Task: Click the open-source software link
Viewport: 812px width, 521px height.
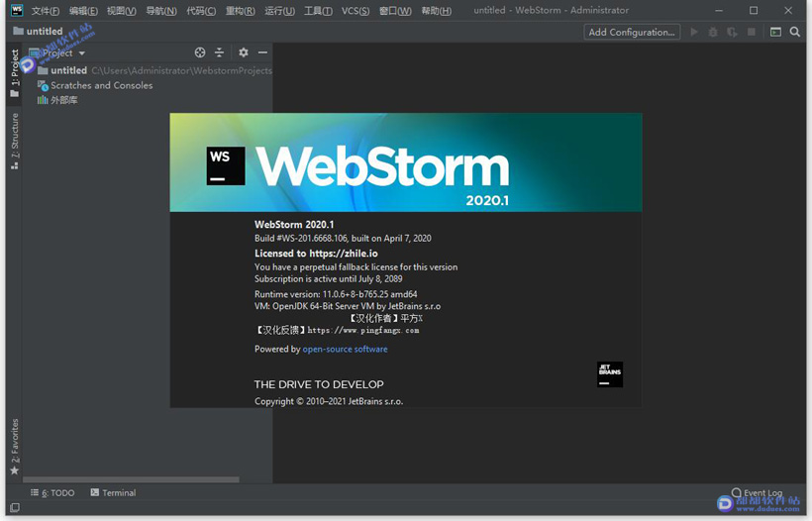Action: click(345, 349)
